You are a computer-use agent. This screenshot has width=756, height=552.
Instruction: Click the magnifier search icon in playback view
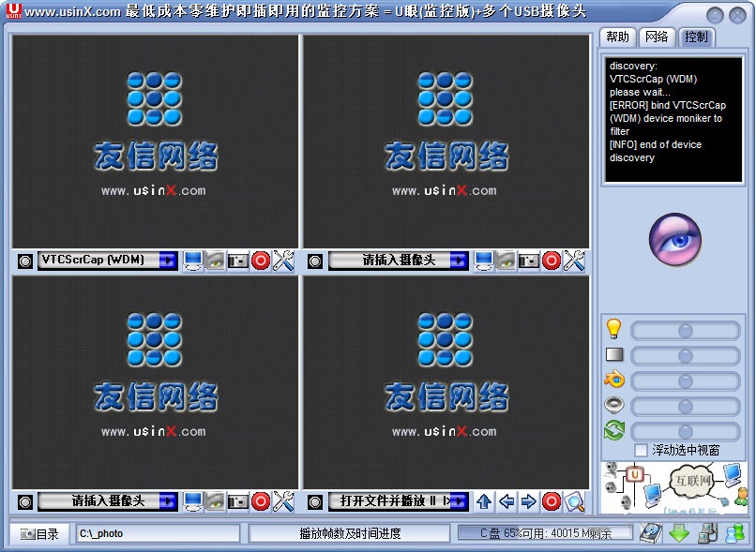pyautogui.click(x=574, y=501)
